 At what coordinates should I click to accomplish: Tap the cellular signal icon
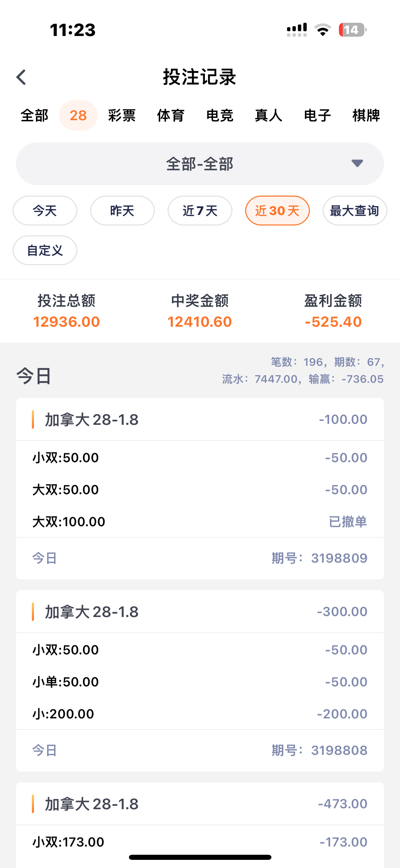(297, 30)
